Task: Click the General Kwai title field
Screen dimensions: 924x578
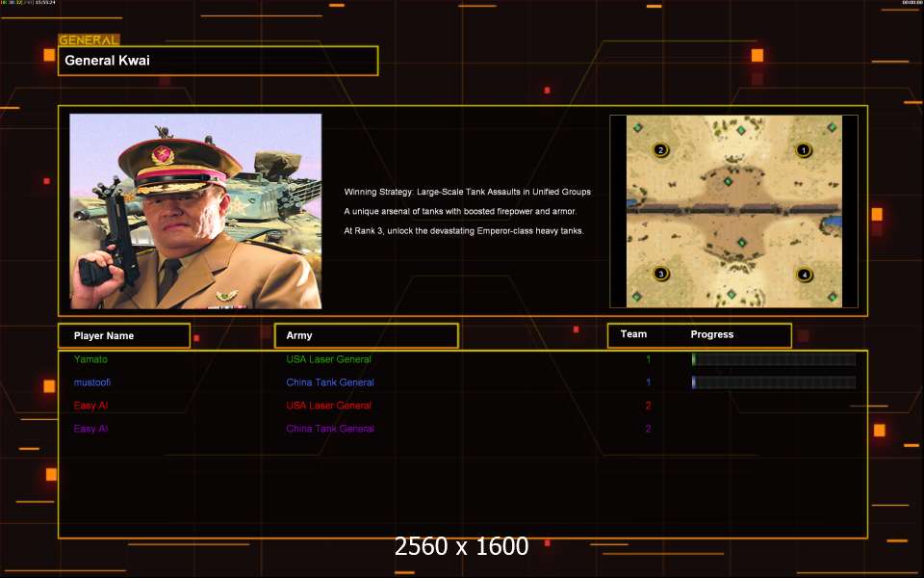Action: (218, 61)
